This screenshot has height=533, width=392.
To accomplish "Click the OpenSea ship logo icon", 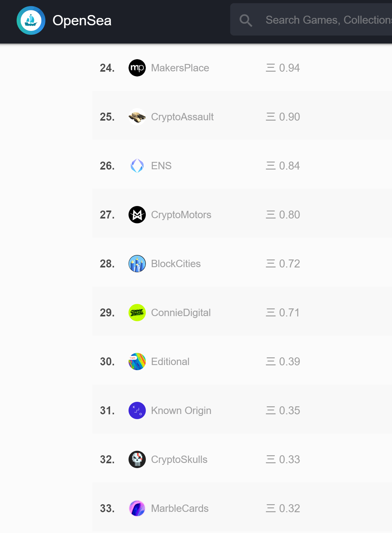I will point(31,20).
